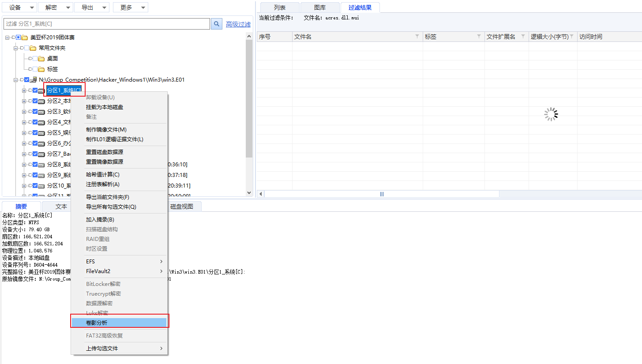Open the 解密 dropdown menu
642x364 pixels.
(55, 8)
